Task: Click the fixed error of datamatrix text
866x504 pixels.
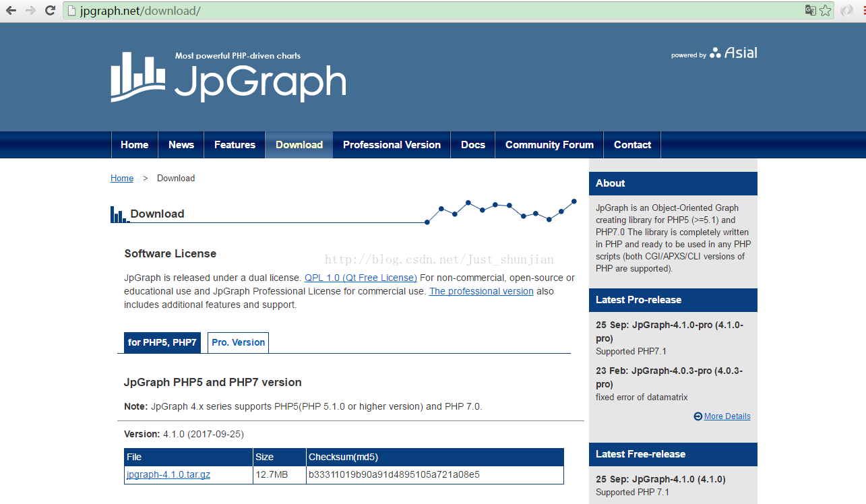Action: (x=642, y=397)
